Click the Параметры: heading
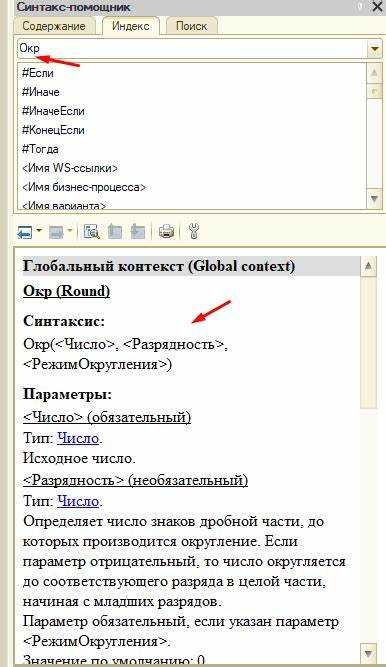Viewport: 386px width, 667px height. click(x=67, y=394)
